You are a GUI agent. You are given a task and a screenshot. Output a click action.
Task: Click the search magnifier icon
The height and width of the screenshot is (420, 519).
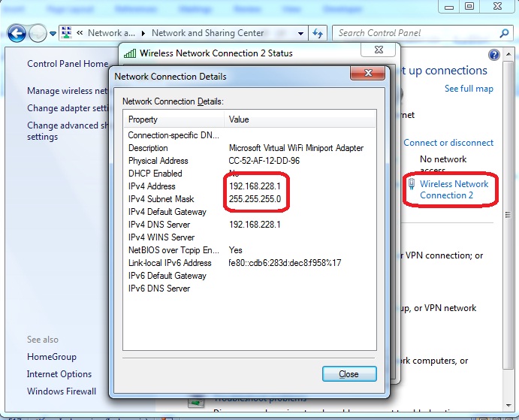[x=504, y=33]
